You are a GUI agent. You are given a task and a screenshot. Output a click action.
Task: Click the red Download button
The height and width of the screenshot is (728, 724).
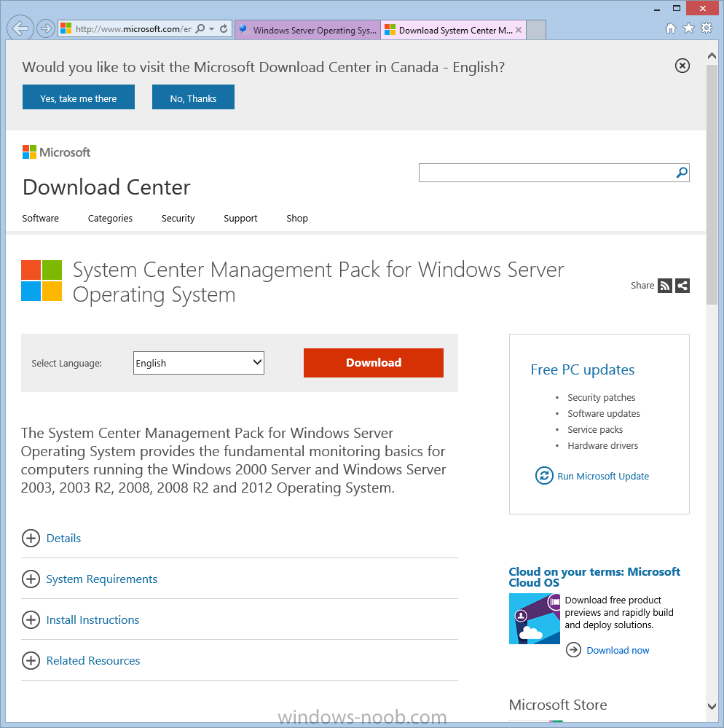374,363
